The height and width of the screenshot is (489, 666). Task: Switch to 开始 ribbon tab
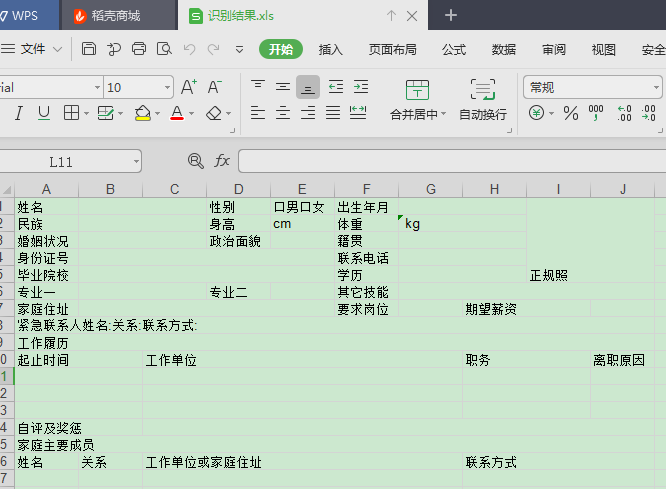(281, 49)
